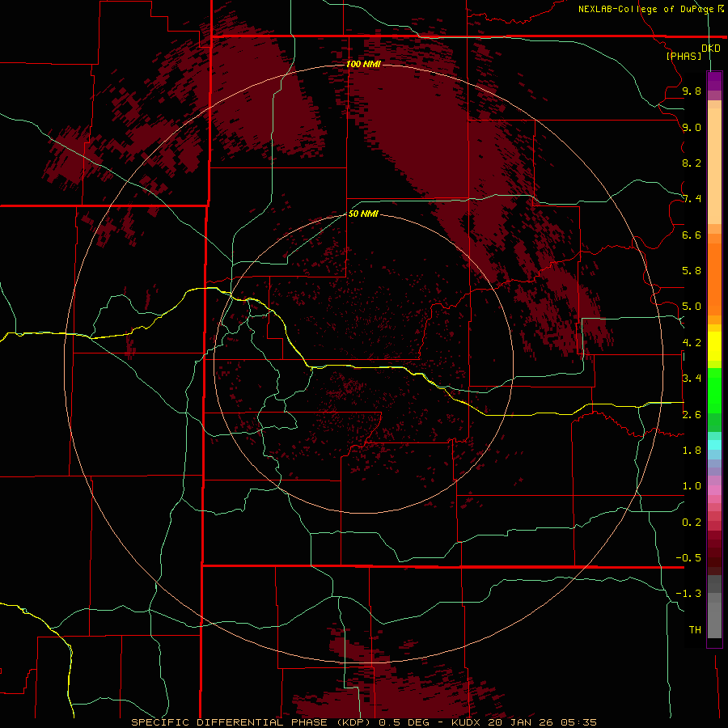Click the 7.4 scale value

pyautogui.click(x=692, y=199)
